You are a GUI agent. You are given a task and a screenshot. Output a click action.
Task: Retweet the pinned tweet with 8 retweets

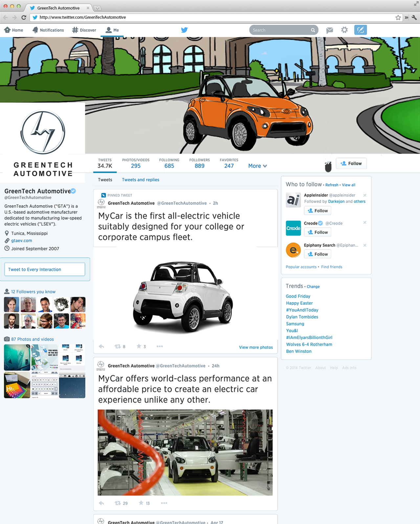[118, 346]
